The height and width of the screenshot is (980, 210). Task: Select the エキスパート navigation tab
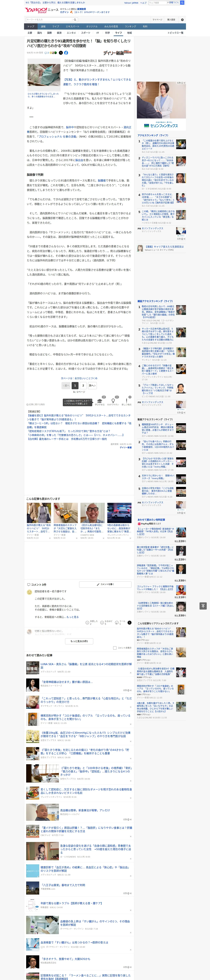coord(72,27)
